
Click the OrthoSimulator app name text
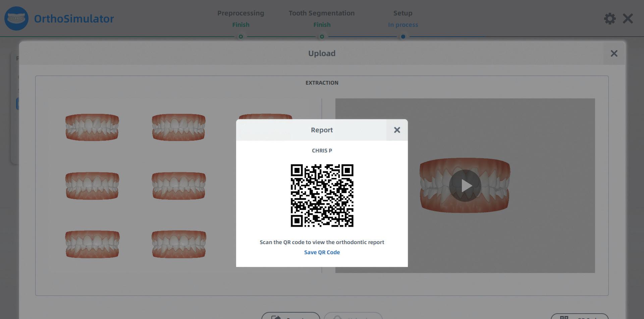tap(74, 18)
